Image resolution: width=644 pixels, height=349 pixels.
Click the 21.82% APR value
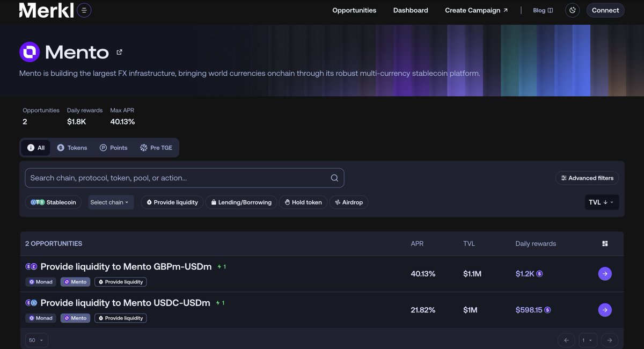tap(423, 310)
